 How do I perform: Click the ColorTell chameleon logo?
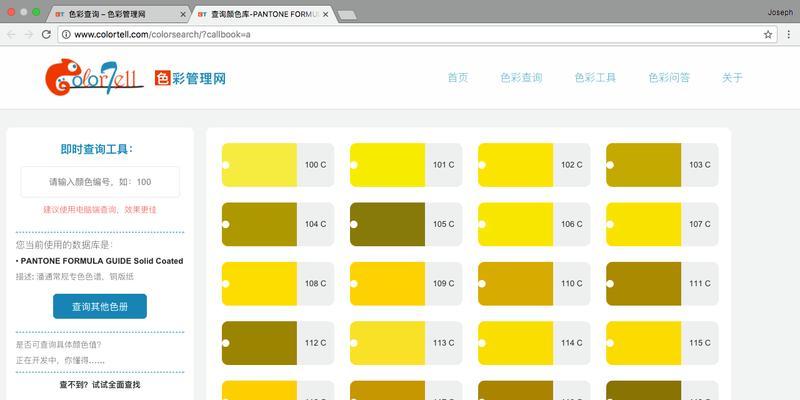(94, 77)
